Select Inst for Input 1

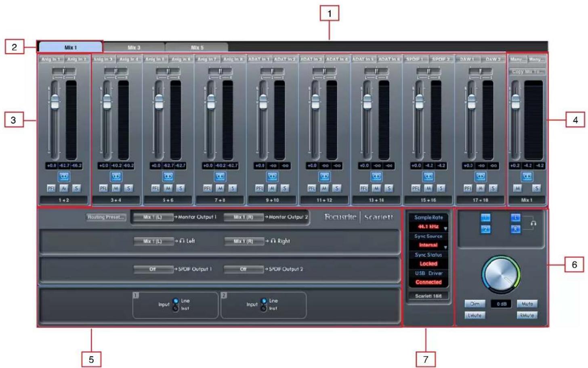[176, 309]
